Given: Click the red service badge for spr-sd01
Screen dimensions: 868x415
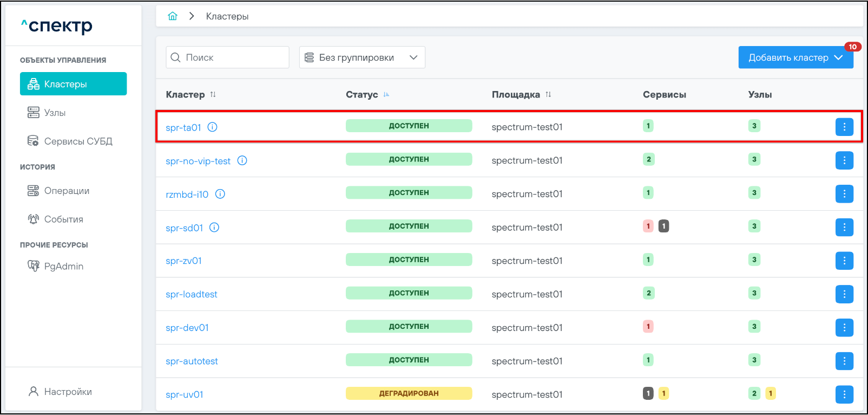Looking at the screenshot, I should (648, 226).
